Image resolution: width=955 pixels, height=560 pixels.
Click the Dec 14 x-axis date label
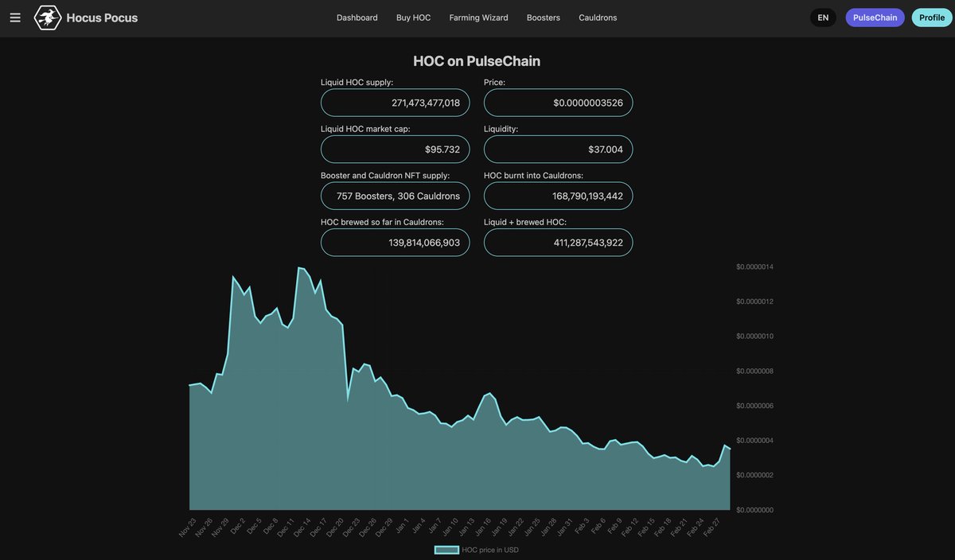[303, 527]
